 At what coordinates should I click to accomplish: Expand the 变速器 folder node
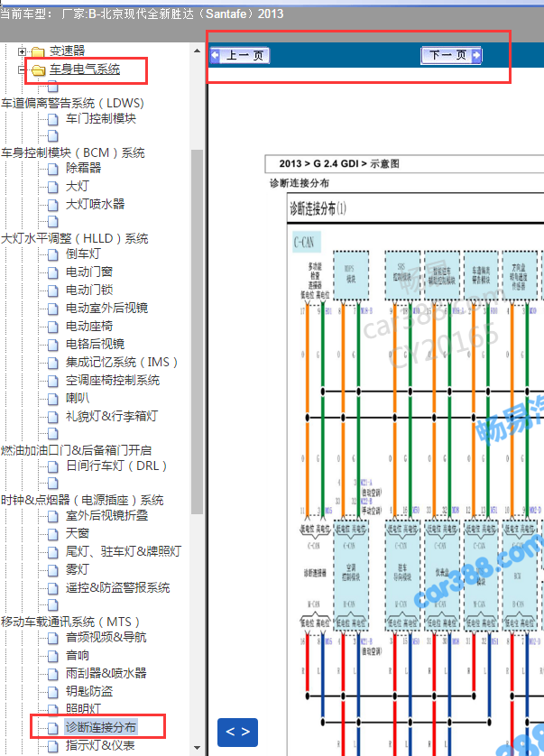(23, 51)
